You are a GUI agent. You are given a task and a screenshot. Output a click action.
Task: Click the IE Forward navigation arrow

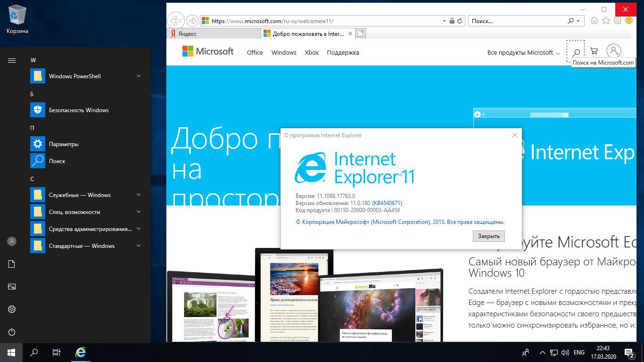(192, 21)
